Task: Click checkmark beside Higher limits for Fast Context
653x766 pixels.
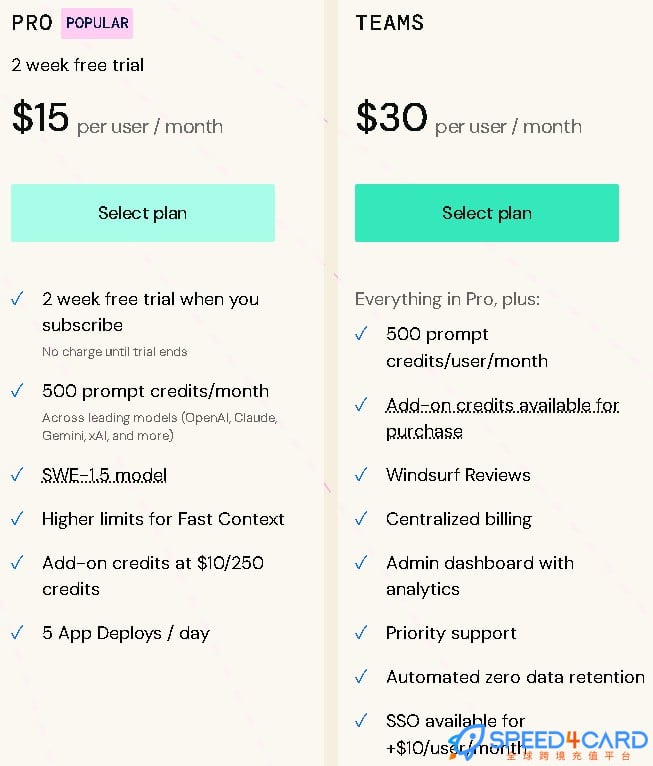Action: (x=17, y=519)
